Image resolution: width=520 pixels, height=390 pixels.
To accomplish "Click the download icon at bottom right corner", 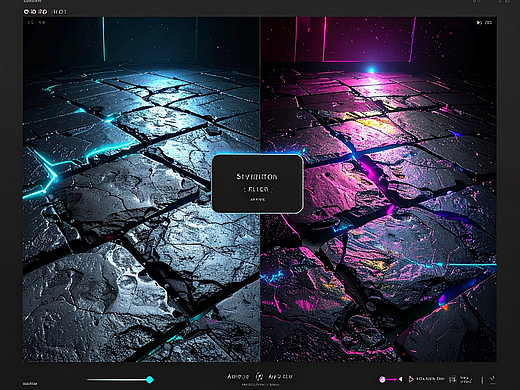I will point(492,379).
